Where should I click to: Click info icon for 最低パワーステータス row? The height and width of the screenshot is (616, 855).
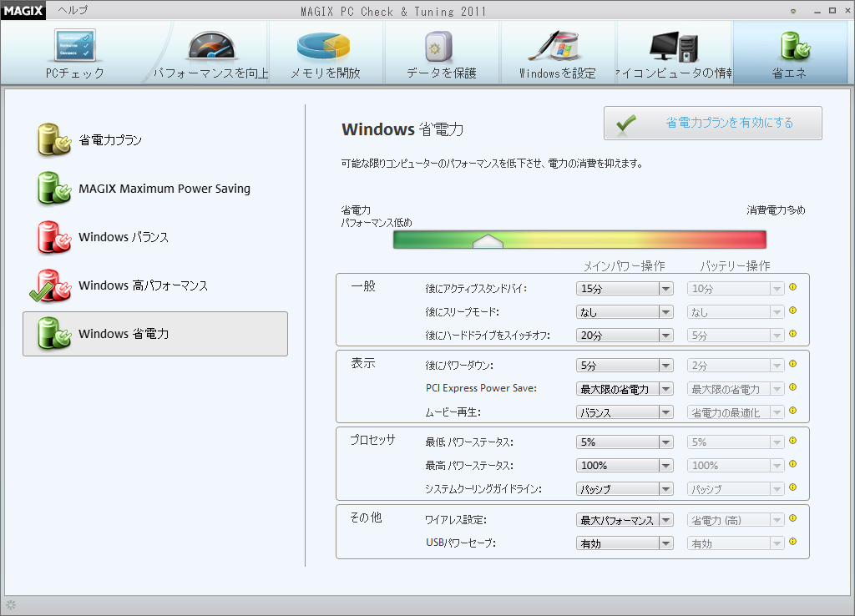point(793,441)
